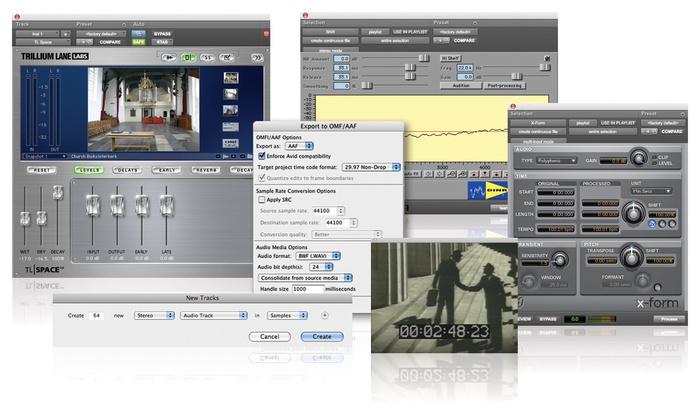Open the Audio format BWF (.WAV) dropdown

[318, 256]
